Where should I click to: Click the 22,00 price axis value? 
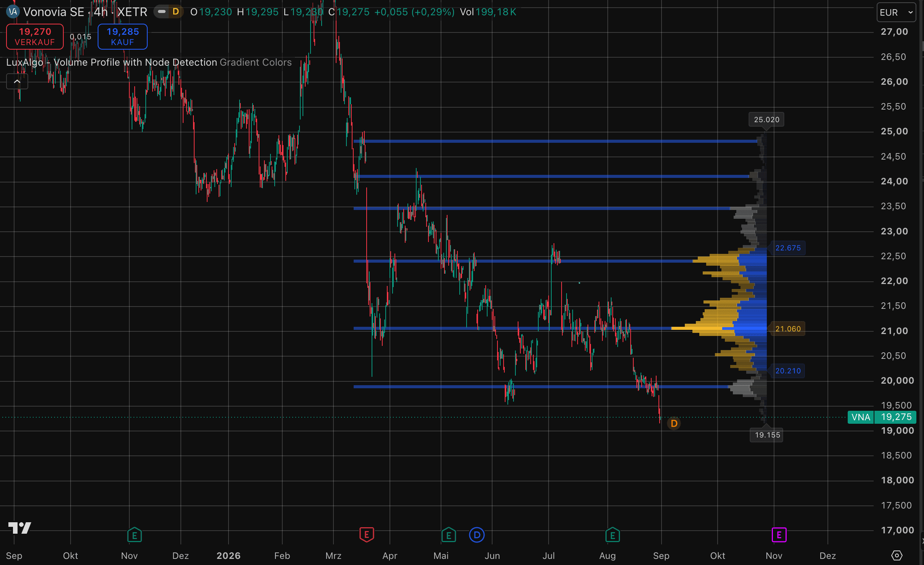(894, 281)
